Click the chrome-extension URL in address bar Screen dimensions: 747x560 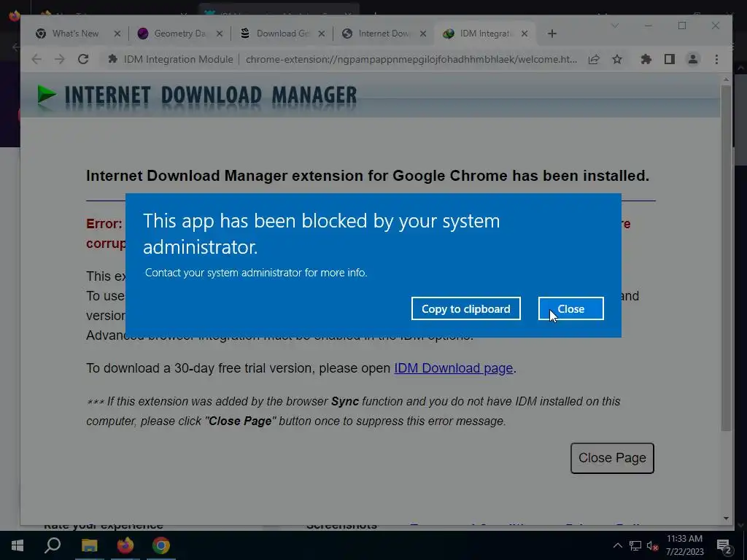pyautogui.click(x=411, y=59)
